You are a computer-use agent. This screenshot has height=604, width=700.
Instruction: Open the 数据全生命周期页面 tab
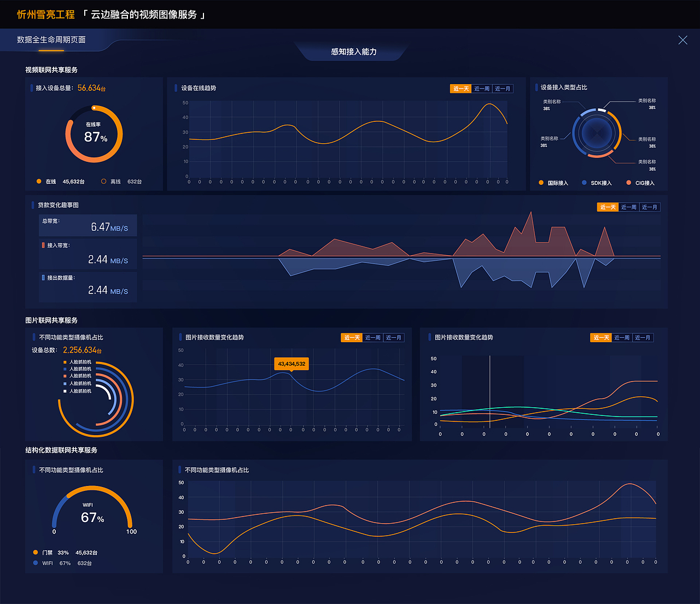pyautogui.click(x=51, y=39)
